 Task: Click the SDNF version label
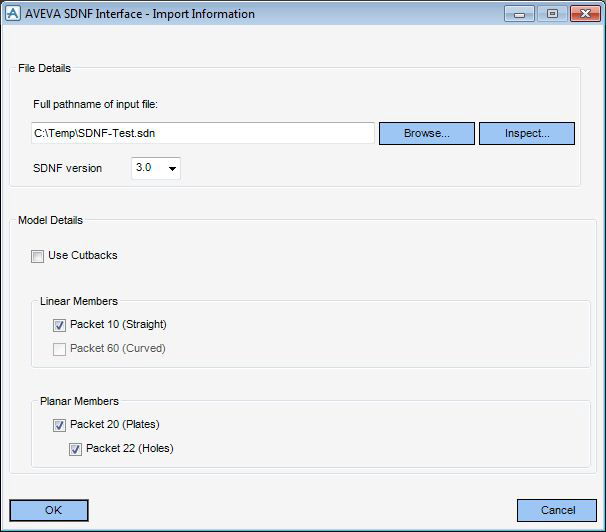67,168
